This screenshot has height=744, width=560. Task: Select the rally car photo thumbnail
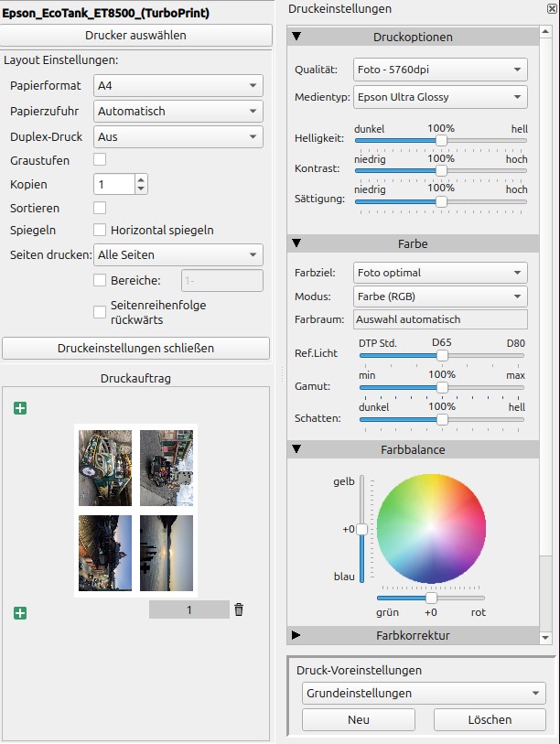click(x=105, y=468)
